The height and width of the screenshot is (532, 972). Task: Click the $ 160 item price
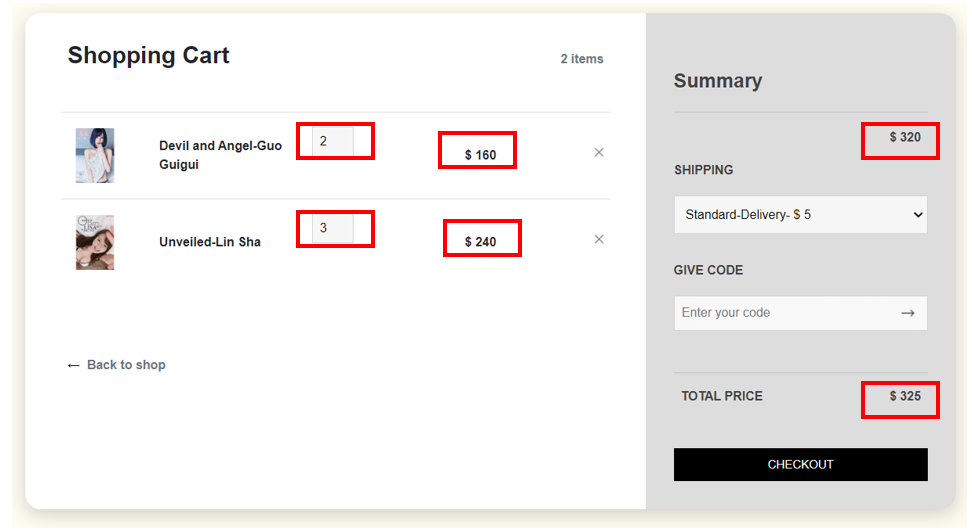pos(480,155)
